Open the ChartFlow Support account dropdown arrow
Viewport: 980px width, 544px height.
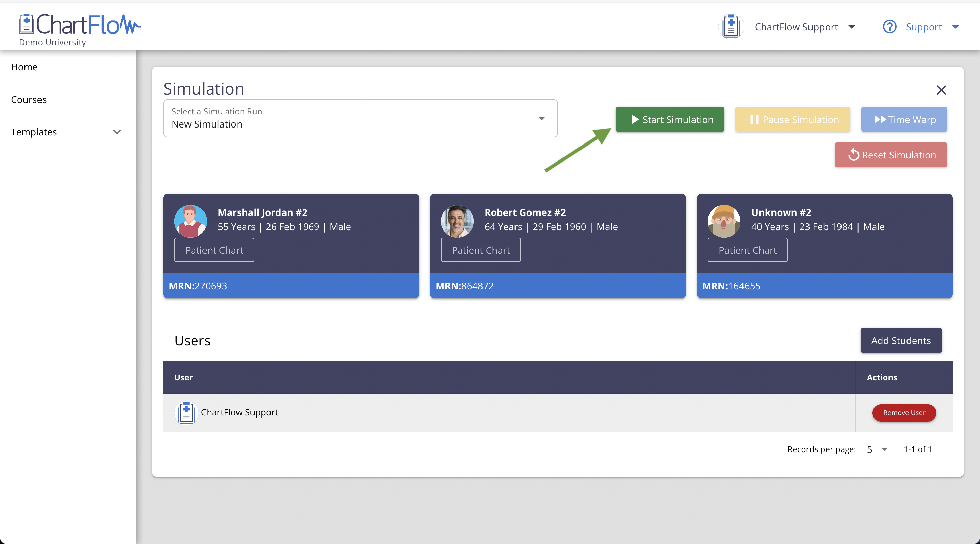[x=851, y=27]
